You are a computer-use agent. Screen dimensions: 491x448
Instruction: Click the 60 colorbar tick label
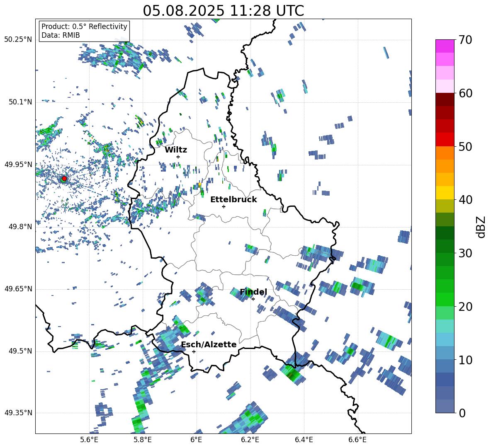[465, 93]
